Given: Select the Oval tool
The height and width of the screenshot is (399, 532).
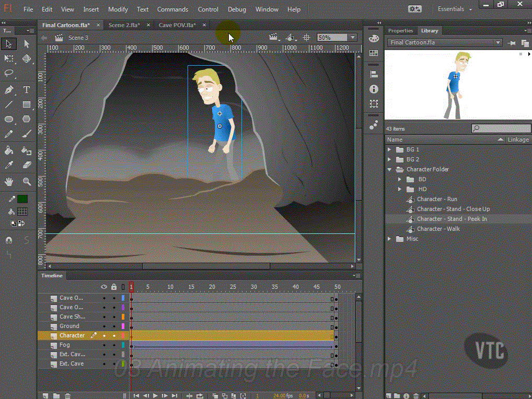Looking at the screenshot, I should [9, 119].
